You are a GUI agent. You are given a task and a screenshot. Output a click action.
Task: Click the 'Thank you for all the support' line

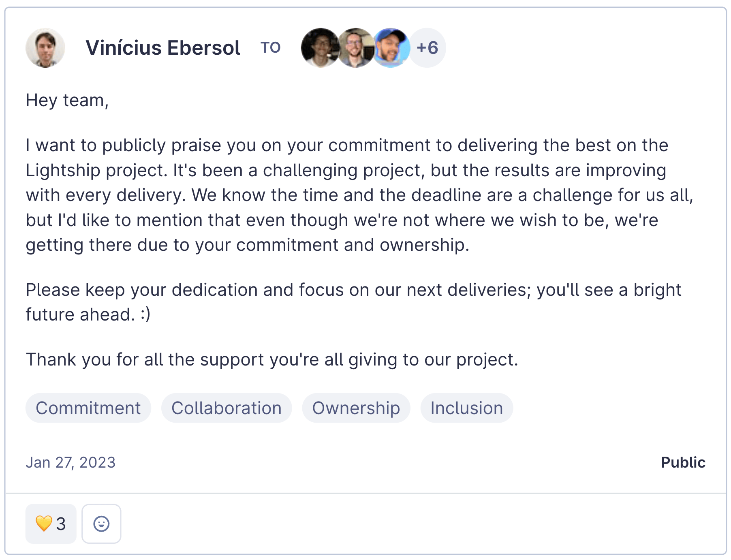tap(271, 359)
